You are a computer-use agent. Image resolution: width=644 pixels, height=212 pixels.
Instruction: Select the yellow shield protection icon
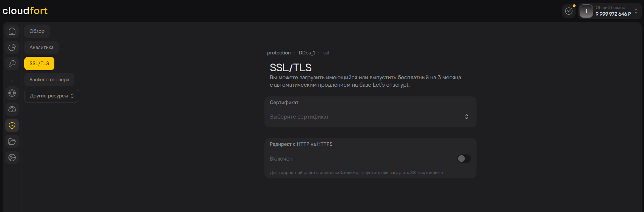[12, 125]
